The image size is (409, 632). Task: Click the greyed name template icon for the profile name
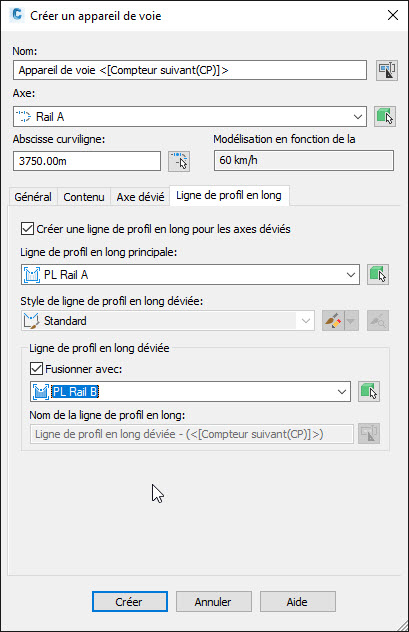(x=369, y=434)
